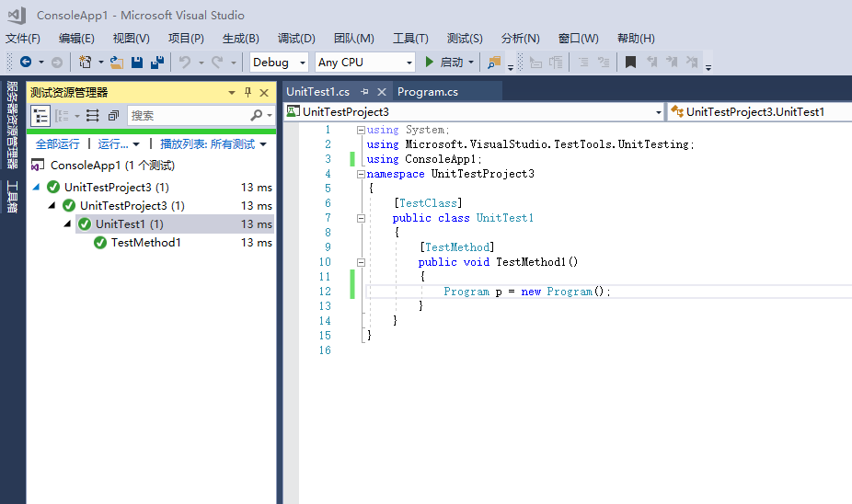This screenshot has height=504, width=852.
Task: Click the Find in Files folder icon
Action: pos(494,62)
